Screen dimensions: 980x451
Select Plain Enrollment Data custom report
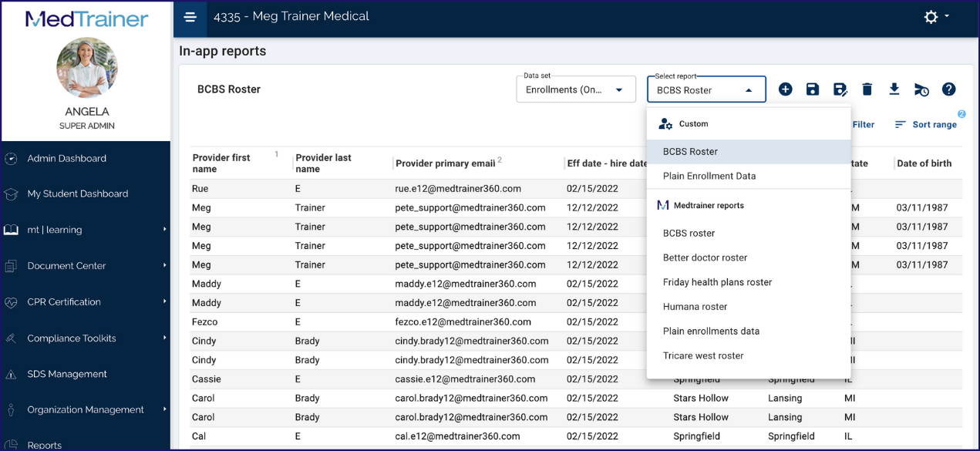[x=749, y=177]
